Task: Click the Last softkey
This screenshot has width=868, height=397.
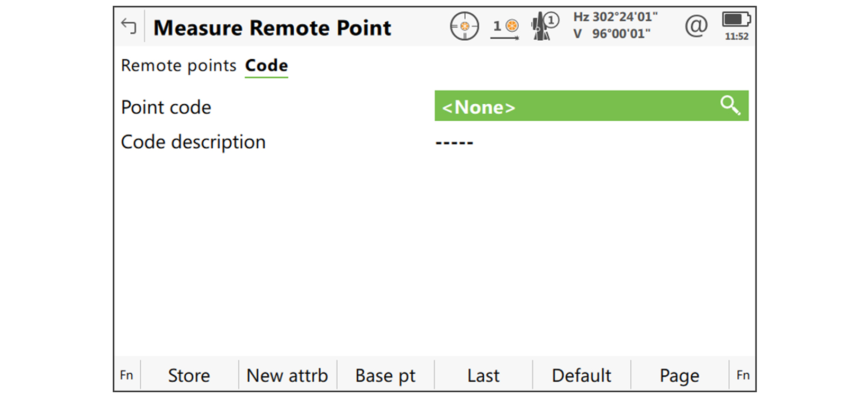Action: coord(483,375)
